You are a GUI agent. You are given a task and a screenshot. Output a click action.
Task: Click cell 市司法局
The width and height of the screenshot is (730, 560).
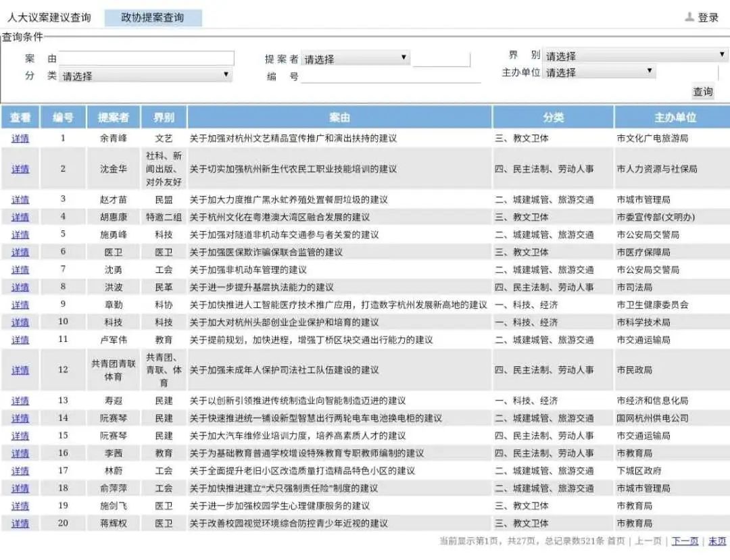pyautogui.click(x=634, y=288)
